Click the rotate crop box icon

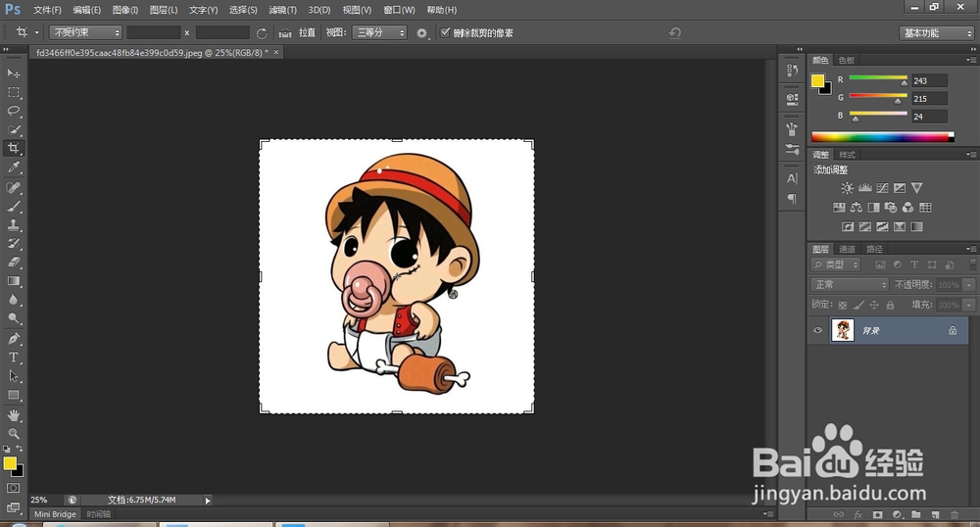(262, 33)
